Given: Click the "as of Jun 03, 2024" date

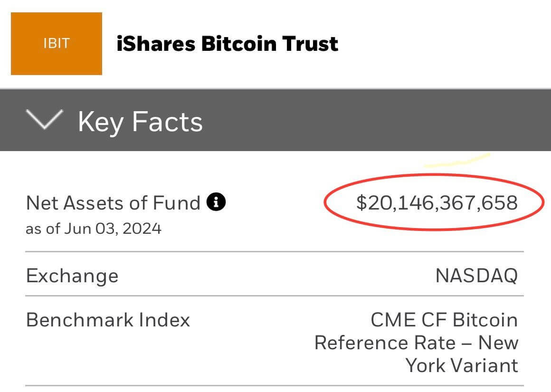Looking at the screenshot, I should point(94,229).
